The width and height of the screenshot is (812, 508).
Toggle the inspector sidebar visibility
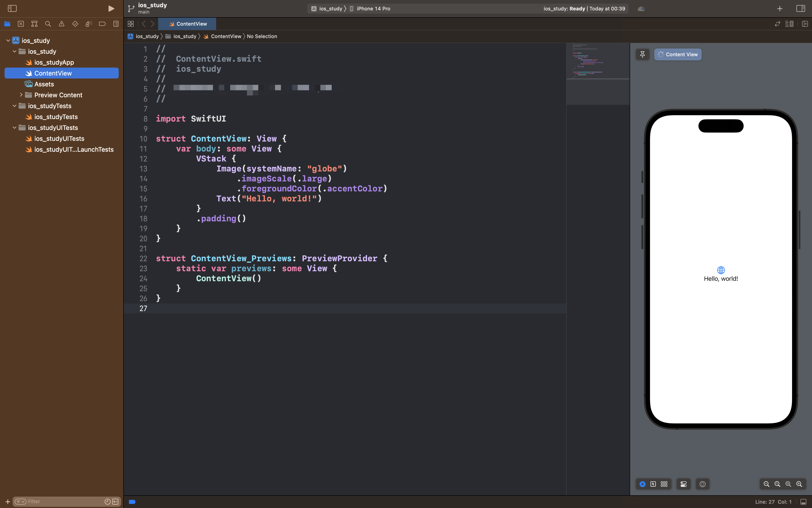801,8
